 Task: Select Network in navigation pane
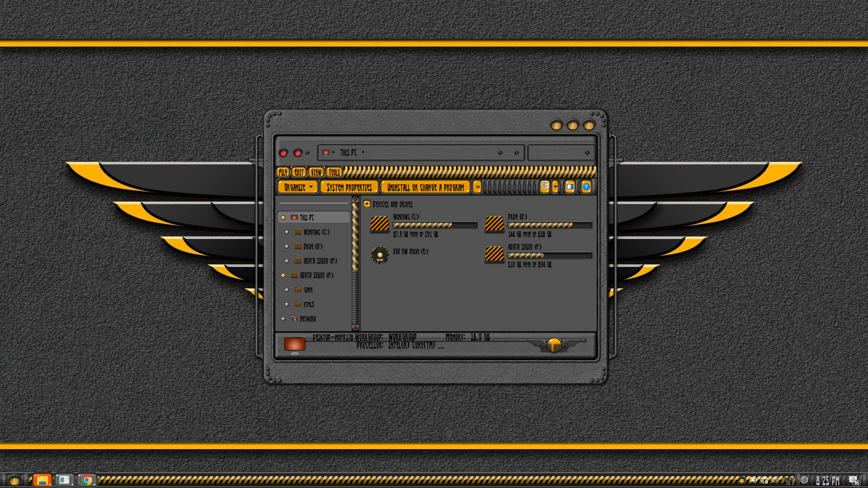click(308, 319)
